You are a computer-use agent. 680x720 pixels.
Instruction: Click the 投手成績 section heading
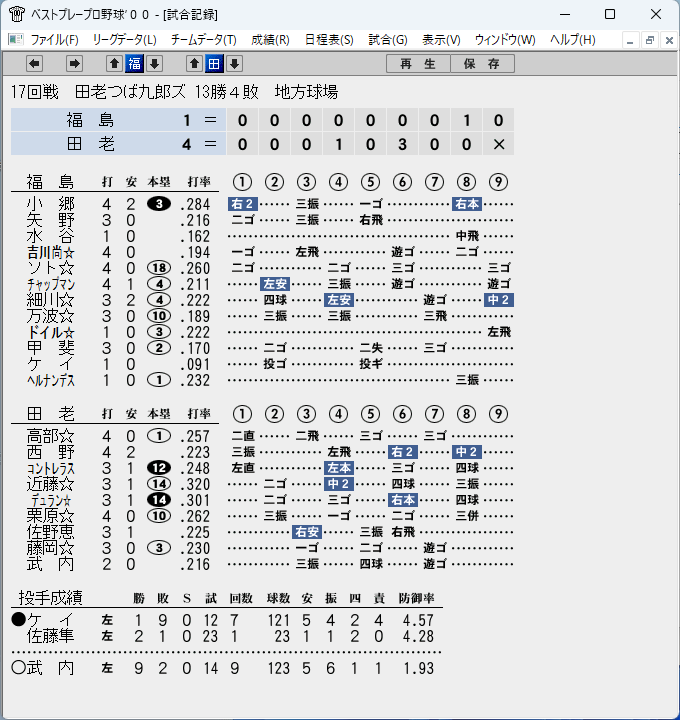[x=51, y=598]
